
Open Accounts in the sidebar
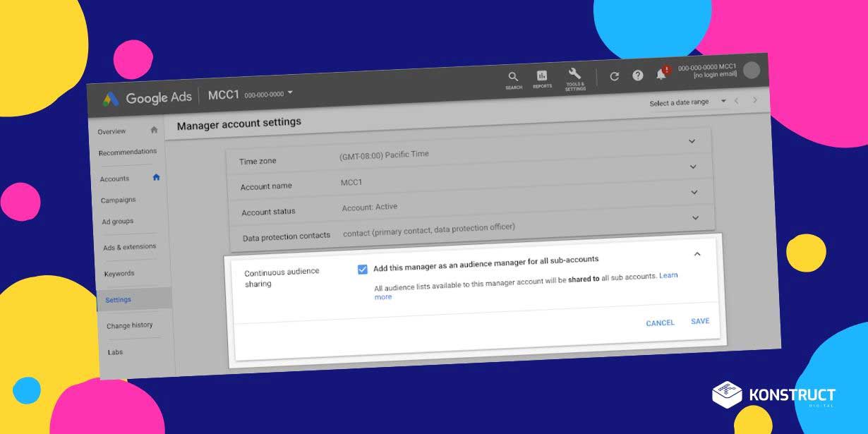114,179
